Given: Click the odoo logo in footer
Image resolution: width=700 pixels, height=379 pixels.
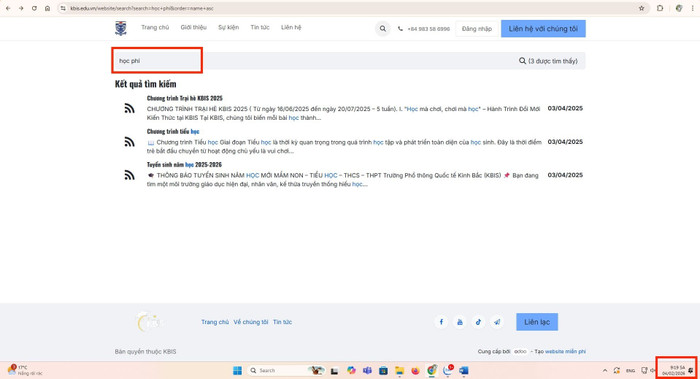Looking at the screenshot, I should 520,352.
